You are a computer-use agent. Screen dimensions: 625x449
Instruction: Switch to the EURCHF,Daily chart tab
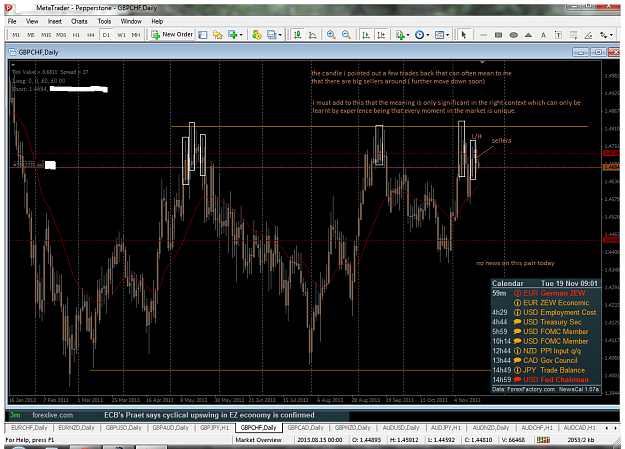[x=29, y=427]
